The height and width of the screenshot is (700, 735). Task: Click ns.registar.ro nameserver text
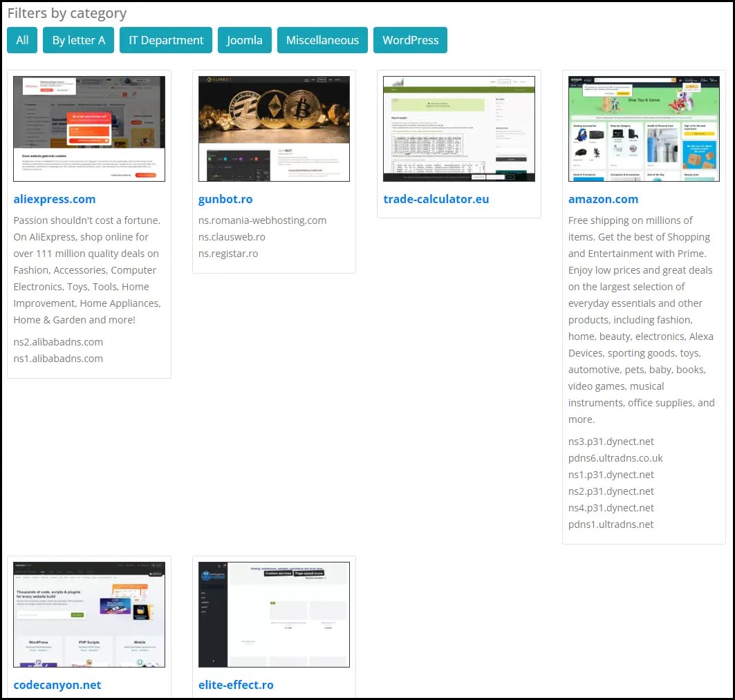click(227, 254)
